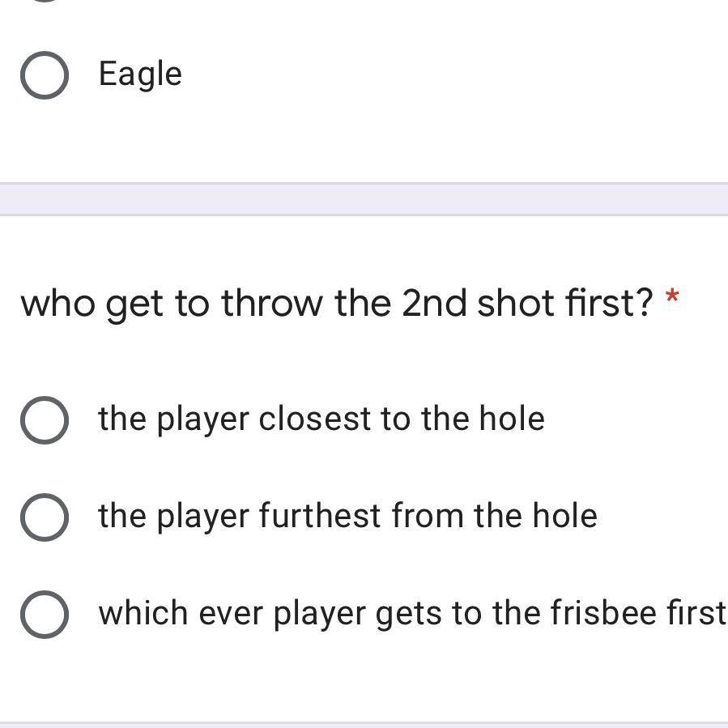Click the label 'the player closest to the hole'
Screen dimensions: 728x728
tap(321, 419)
